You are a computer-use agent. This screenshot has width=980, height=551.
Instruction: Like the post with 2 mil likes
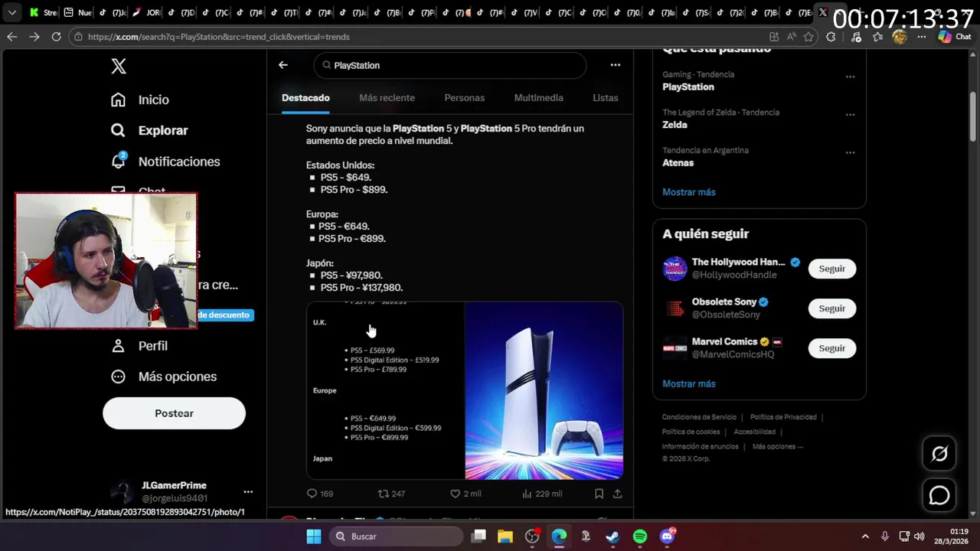point(465,494)
